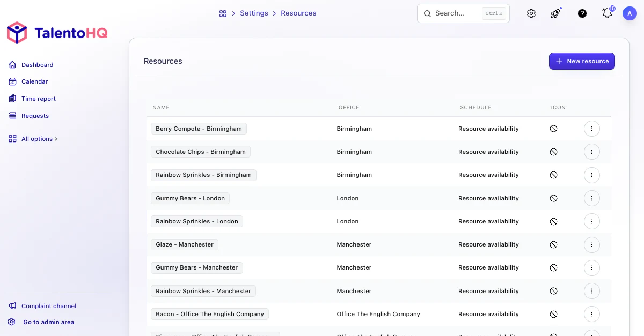Viewport: 644px width, 336px height.
Task: Click the Name column header
Action: [161, 107]
